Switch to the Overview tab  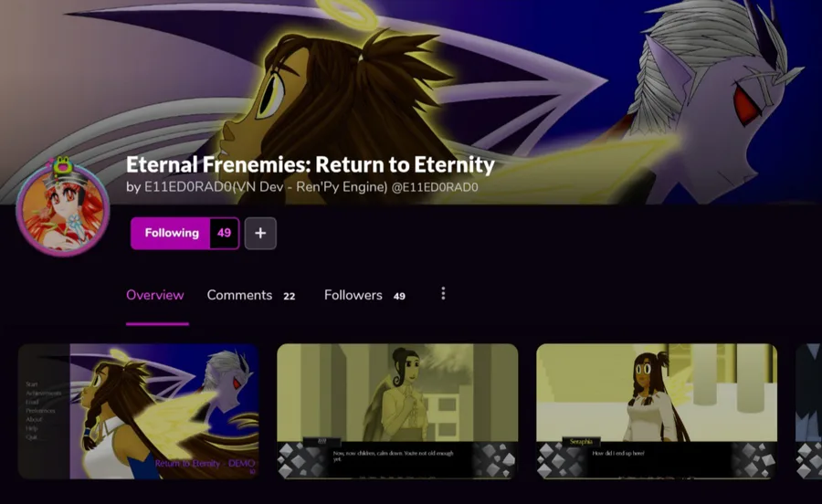coord(155,295)
